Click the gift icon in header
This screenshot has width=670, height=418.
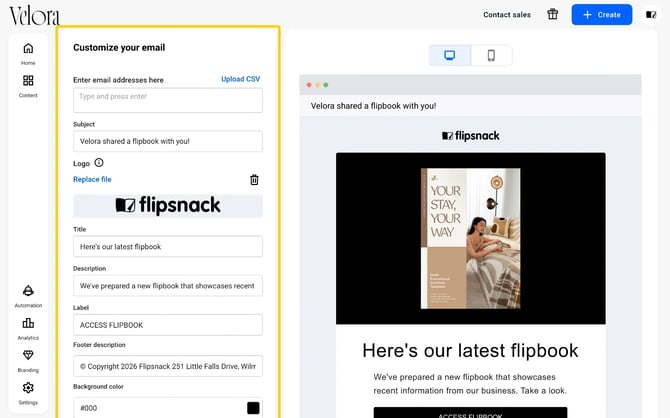click(552, 15)
